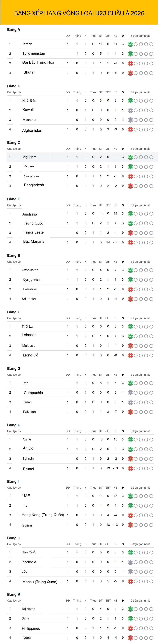This screenshot has height=644, width=158.
Task: Click Nepal's red loss icon in Bảng K
Action: [x=130, y=638]
